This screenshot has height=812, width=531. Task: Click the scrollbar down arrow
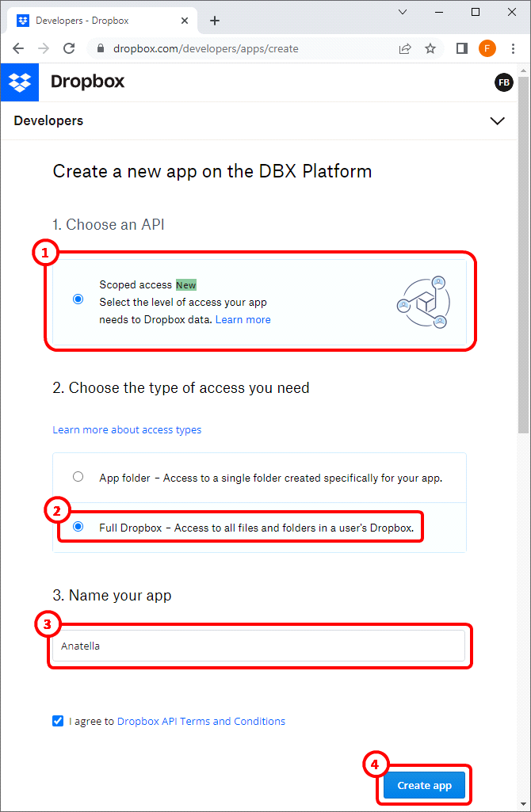[x=525, y=806]
